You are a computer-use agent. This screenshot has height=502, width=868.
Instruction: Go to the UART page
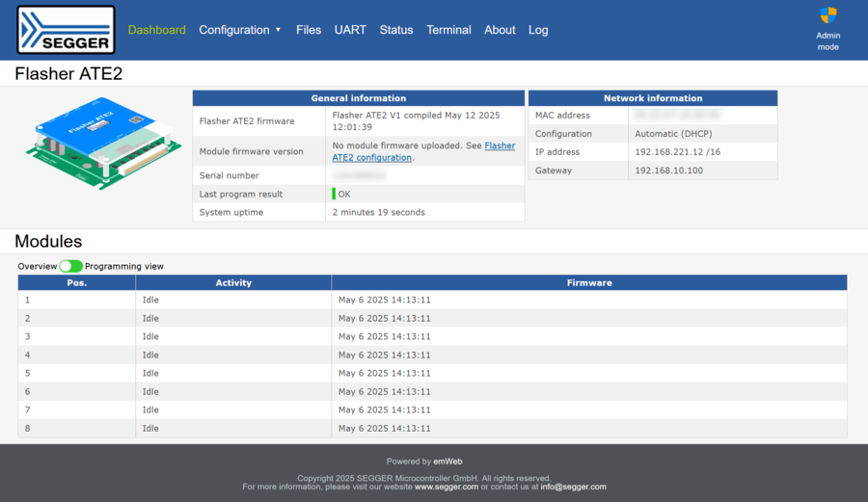[350, 30]
